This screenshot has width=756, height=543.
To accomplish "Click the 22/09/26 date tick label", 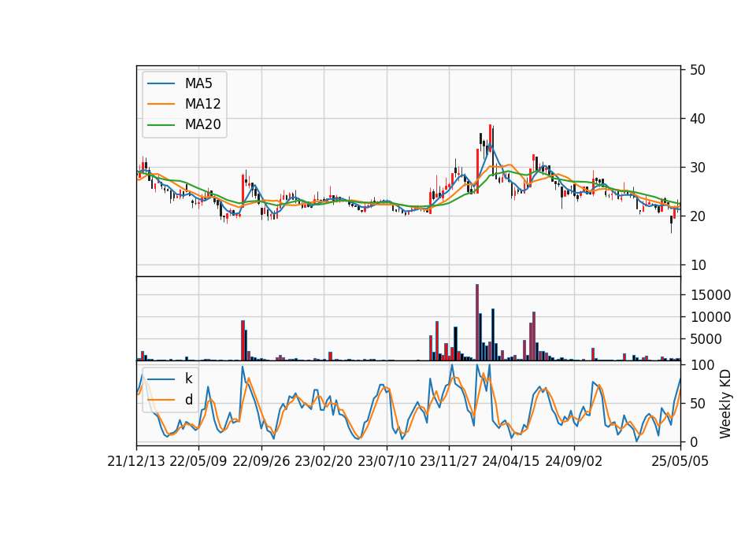I will 261,462.
